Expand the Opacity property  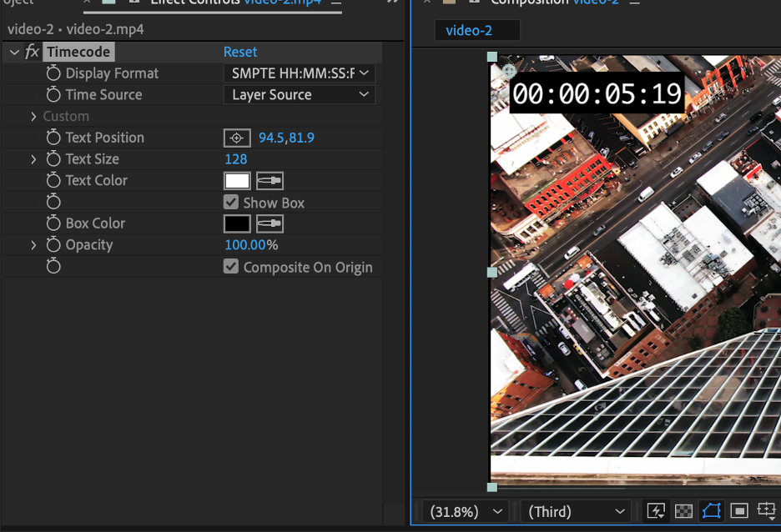click(33, 245)
